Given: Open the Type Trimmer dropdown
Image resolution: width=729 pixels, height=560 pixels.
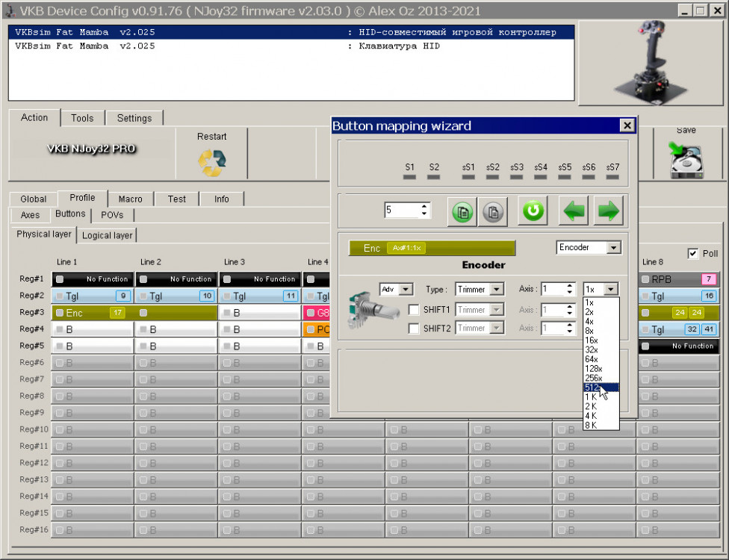Looking at the screenshot, I should [x=497, y=290].
